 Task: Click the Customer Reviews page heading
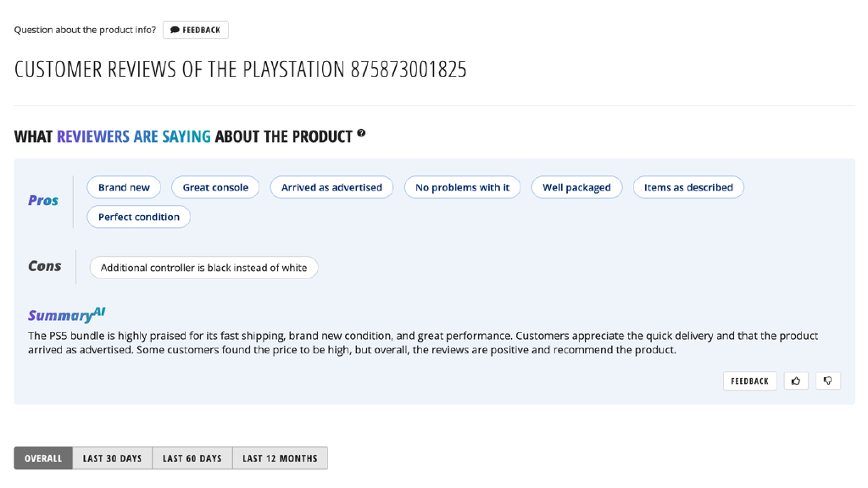coord(241,69)
